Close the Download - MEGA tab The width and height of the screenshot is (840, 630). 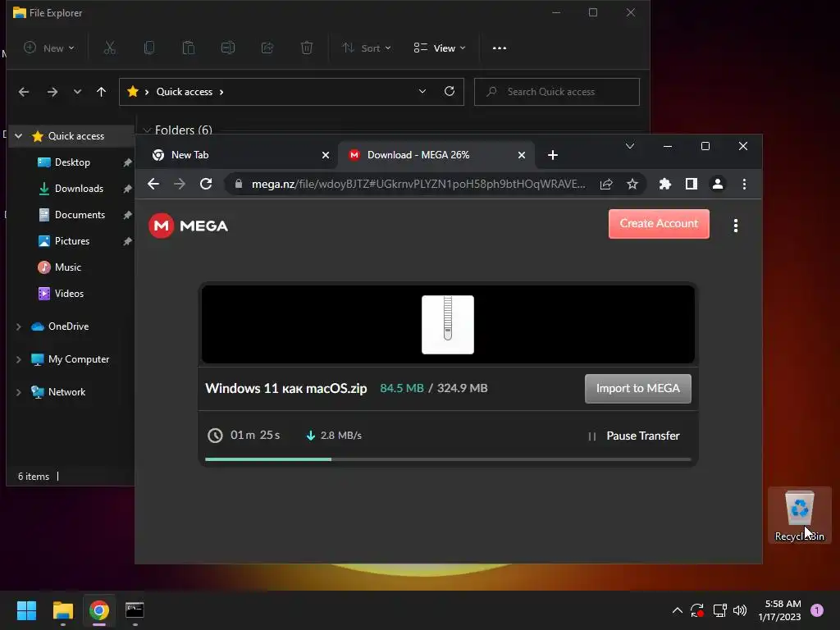[522, 155]
